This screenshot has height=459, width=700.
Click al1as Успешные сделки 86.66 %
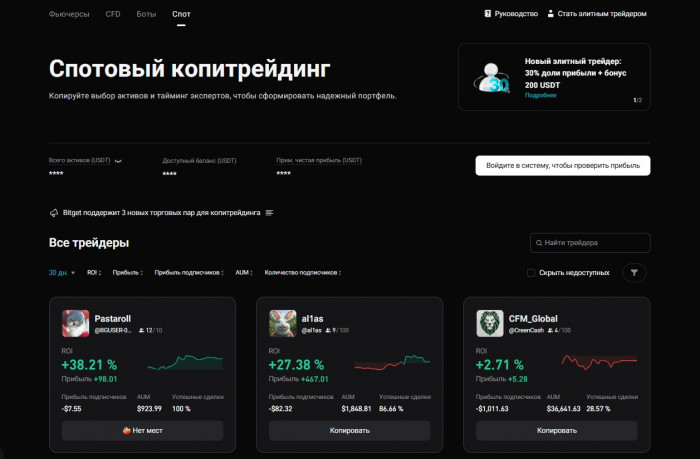pyautogui.click(x=391, y=409)
